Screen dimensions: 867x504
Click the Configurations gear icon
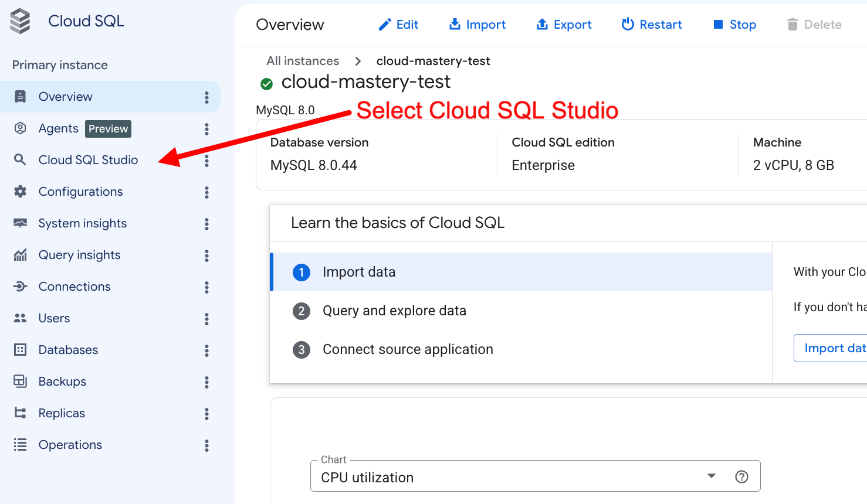coord(20,192)
